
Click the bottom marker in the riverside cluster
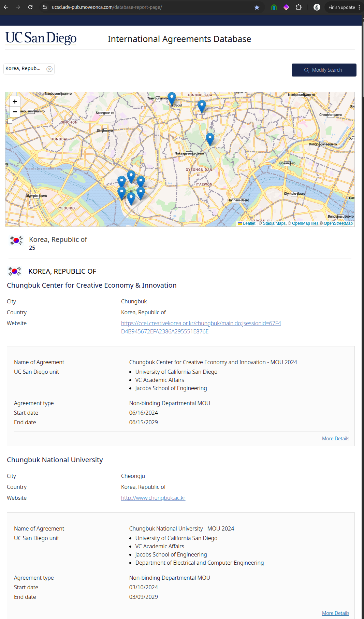click(x=131, y=199)
